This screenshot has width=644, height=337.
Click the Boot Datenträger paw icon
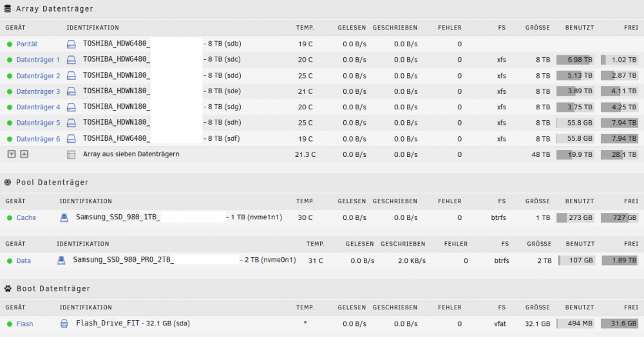point(8,289)
